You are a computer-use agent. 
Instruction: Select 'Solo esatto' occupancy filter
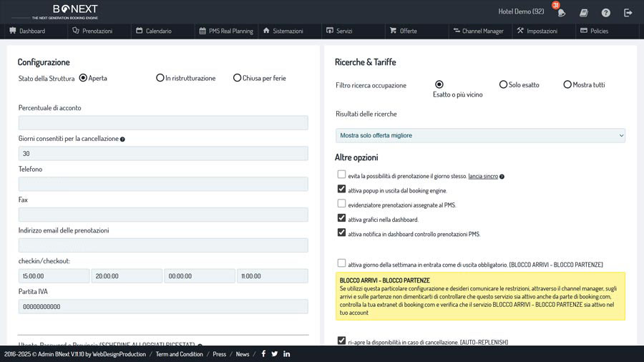click(503, 84)
